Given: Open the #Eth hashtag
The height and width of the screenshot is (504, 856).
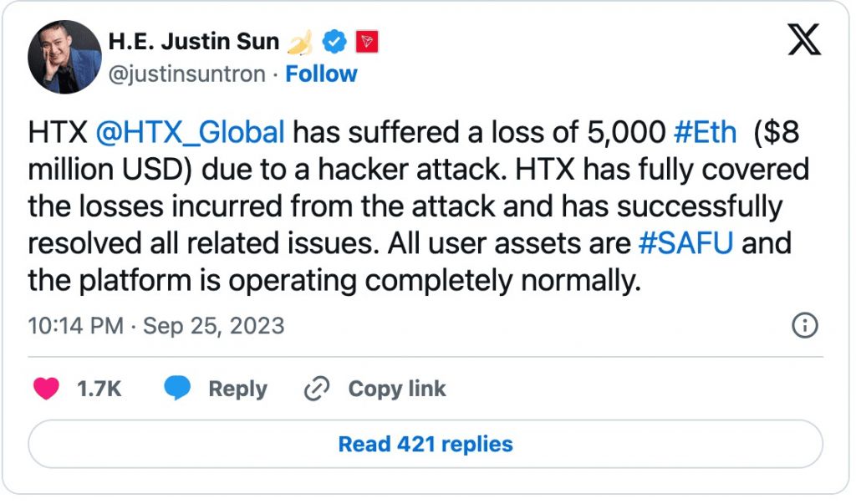Looking at the screenshot, I should [706, 132].
